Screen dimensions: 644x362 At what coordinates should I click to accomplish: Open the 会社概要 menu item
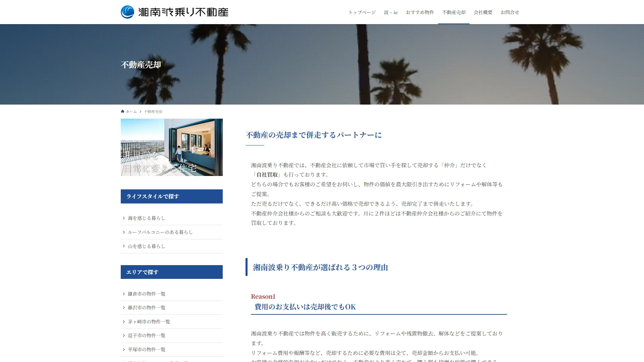(x=483, y=12)
